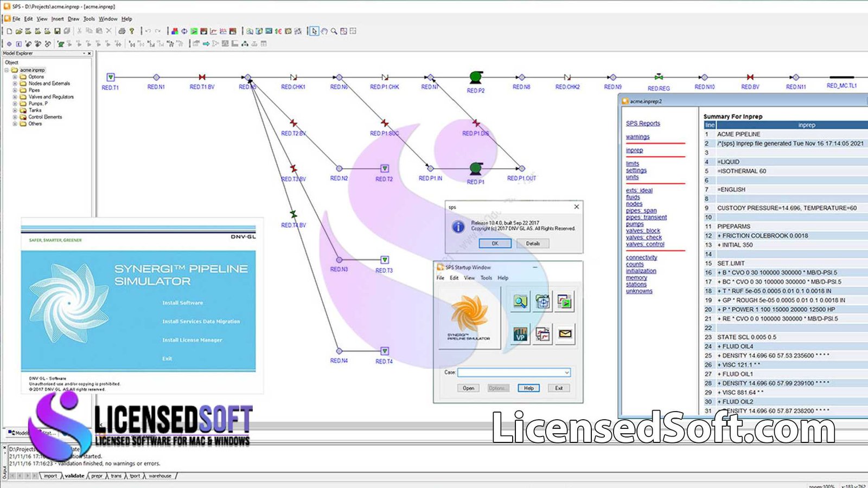Click the RED.P2 green pump symbol
The height and width of the screenshot is (488, 868).
pyautogui.click(x=476, y=77)
